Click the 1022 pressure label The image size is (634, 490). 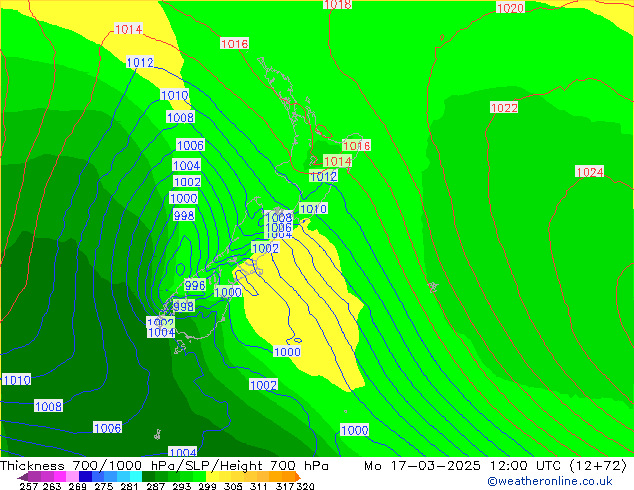click(504, 108)
